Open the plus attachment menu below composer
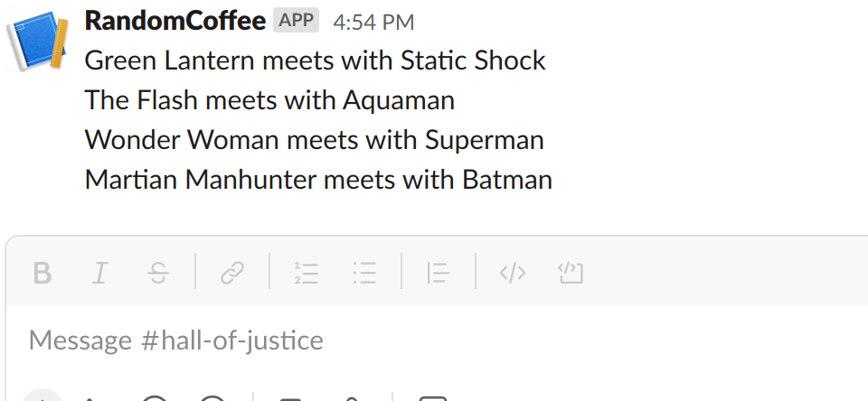 click(42, 396)
